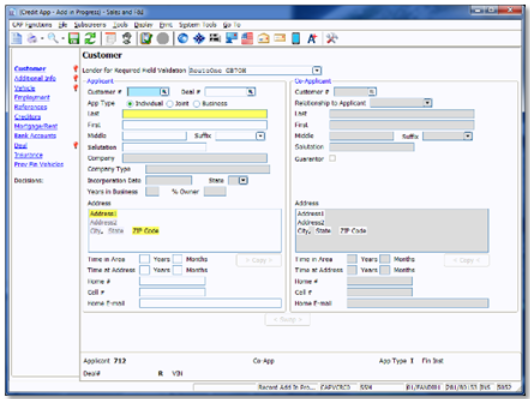Open the References sidebar link
Screen dimensions: 530x399
[x=30, y=107]
